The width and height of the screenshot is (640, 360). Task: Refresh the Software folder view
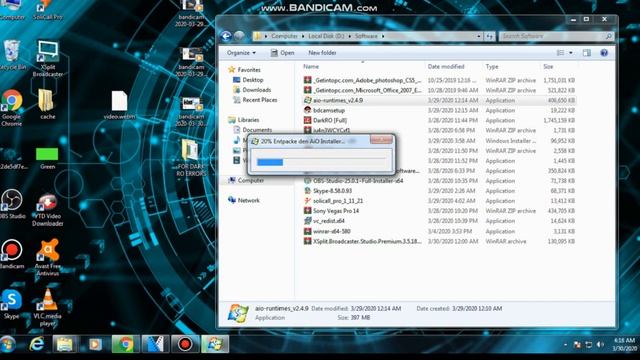490,36
